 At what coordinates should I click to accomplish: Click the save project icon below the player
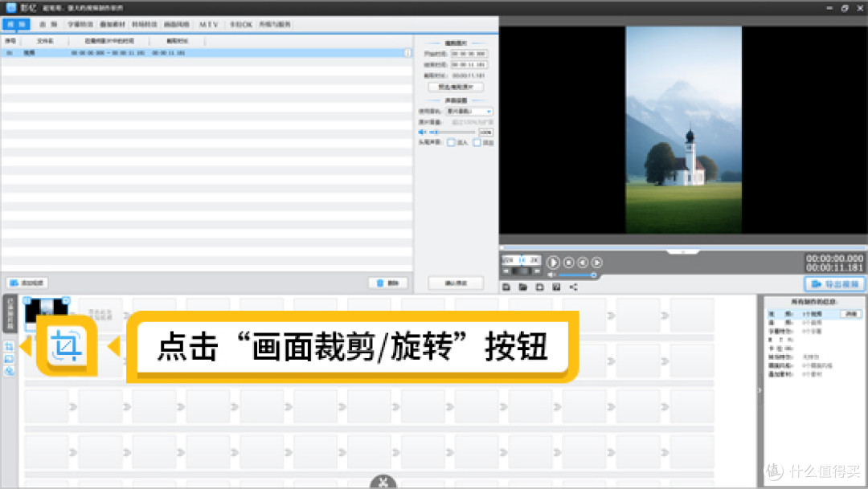click(x=506, y=287)
